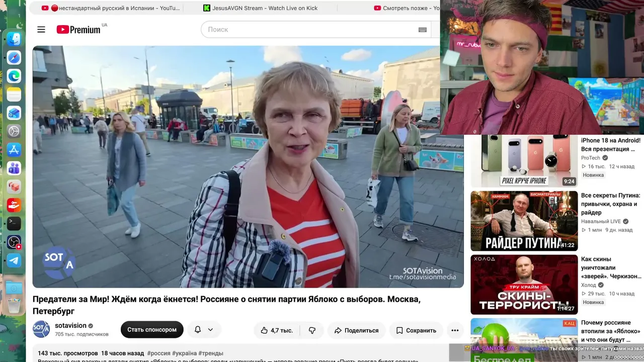Open the ProTech channel name

click(x=591, y=158)
